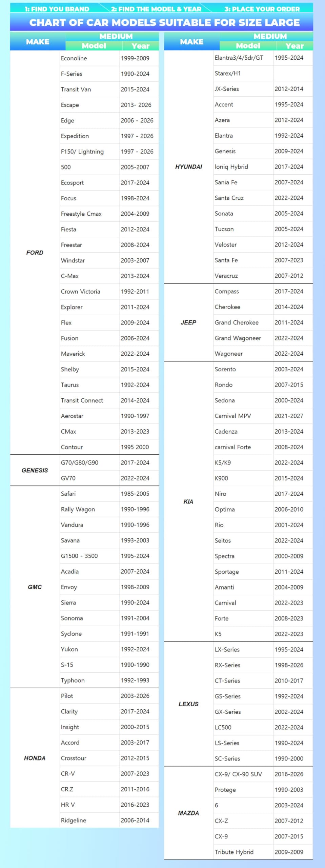Click the Ridgeline model cell

coord(74,820)
